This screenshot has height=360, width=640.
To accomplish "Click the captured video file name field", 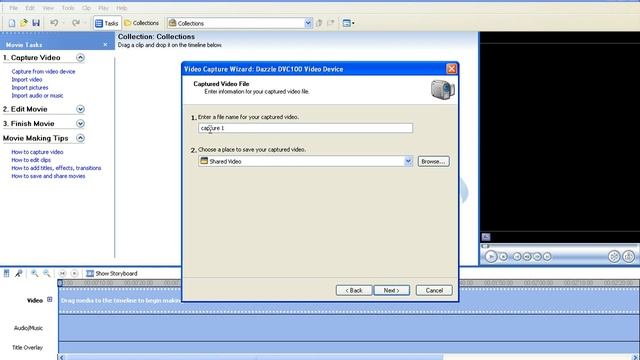I will click(x=305, y=128).
